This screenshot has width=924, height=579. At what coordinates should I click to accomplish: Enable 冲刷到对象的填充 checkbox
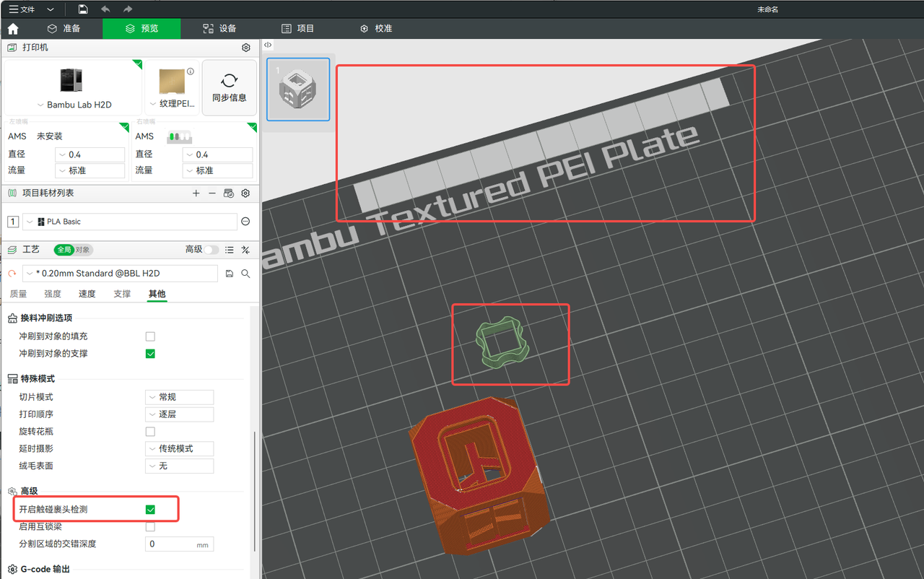[x=150, y=336]
